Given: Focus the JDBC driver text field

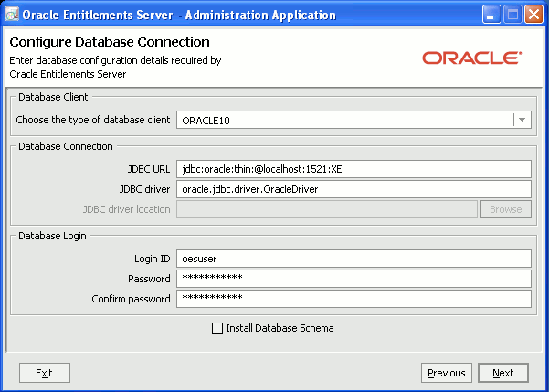Looking at the screenshot, I should [354, 188].
